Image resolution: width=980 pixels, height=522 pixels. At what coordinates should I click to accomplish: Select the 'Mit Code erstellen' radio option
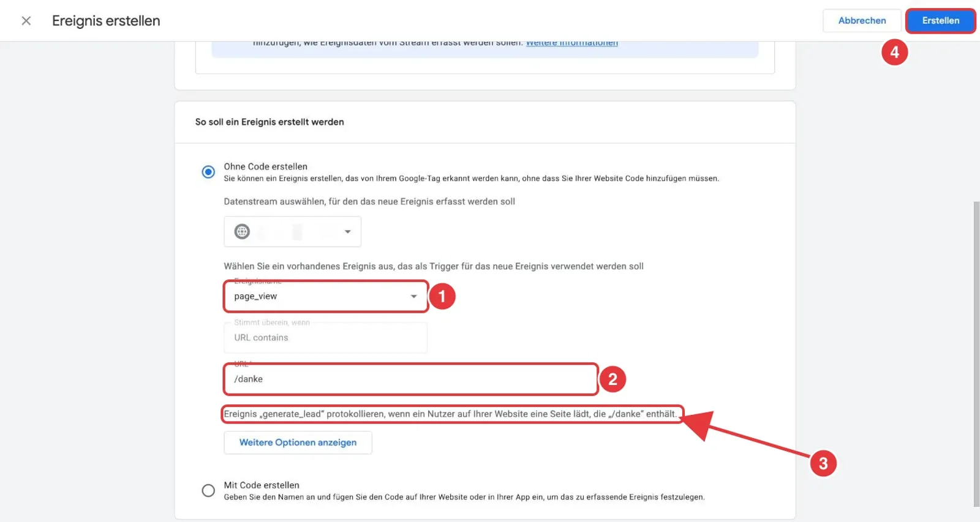tap(208, 490)
